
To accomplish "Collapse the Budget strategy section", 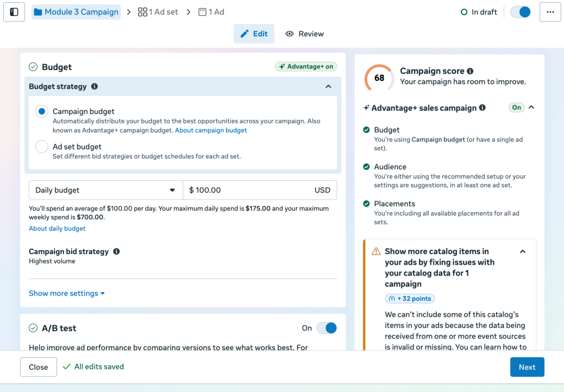I will click(328, 87).
